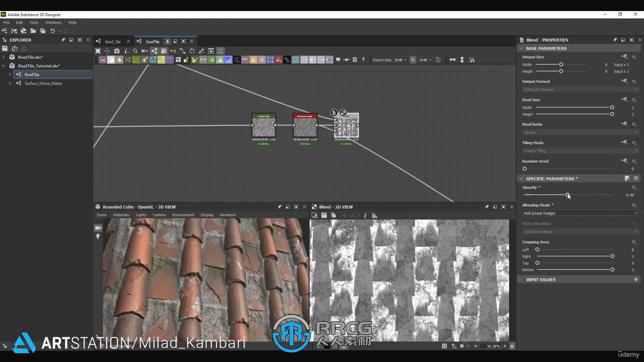
Task: Pin the Blend Properties panel
Action: 615,40
